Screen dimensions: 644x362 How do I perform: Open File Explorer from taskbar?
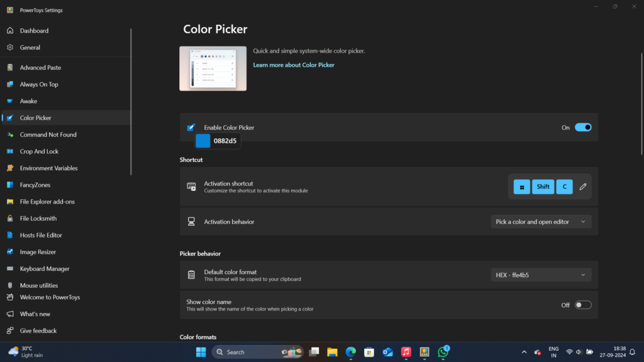332,352
